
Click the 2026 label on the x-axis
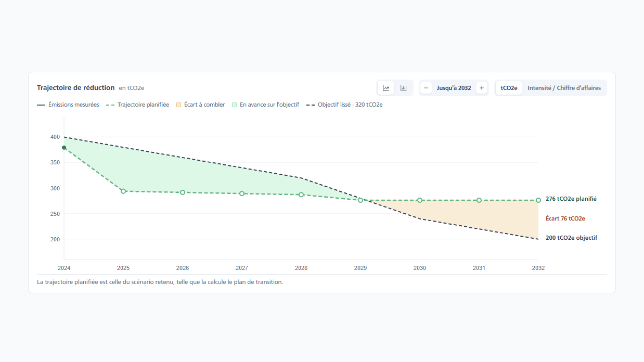click(183, 268)
